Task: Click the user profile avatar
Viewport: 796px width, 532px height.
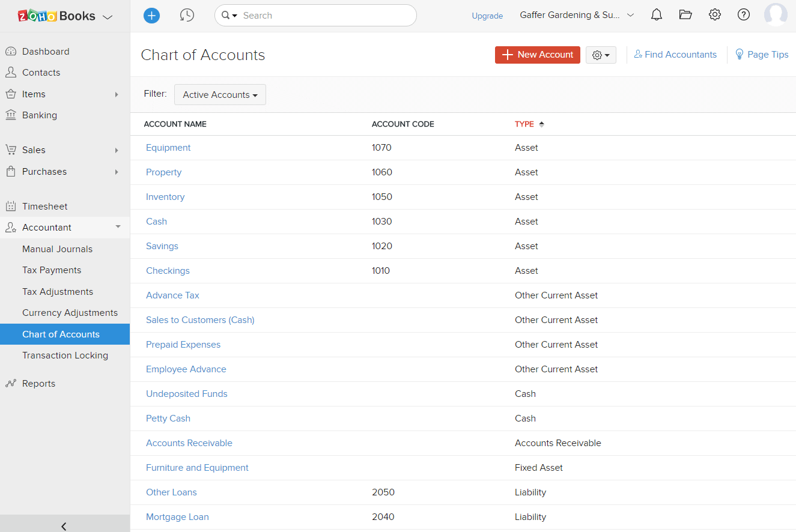Action: [776, 15]
